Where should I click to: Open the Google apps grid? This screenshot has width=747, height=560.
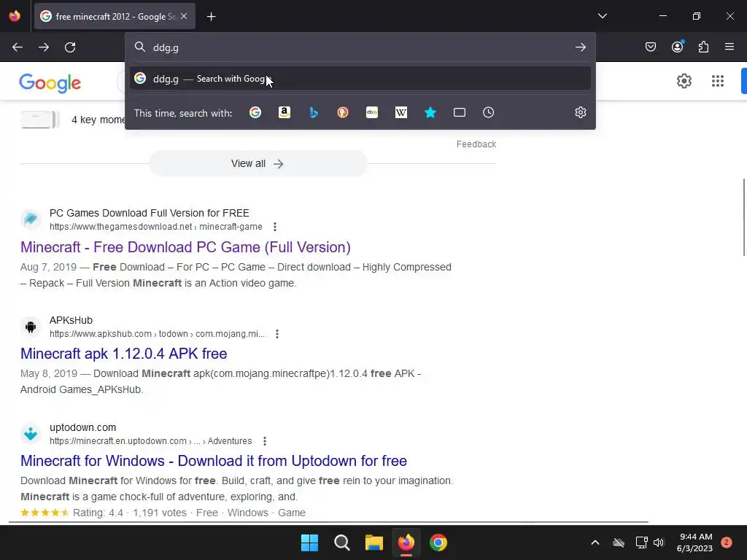click(x=718, y=81)
